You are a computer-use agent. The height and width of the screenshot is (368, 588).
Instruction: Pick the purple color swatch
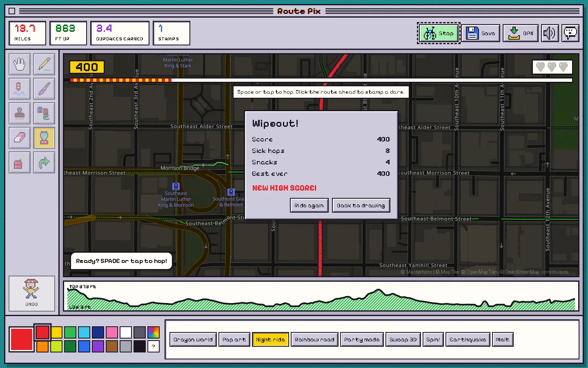point(98,346)
